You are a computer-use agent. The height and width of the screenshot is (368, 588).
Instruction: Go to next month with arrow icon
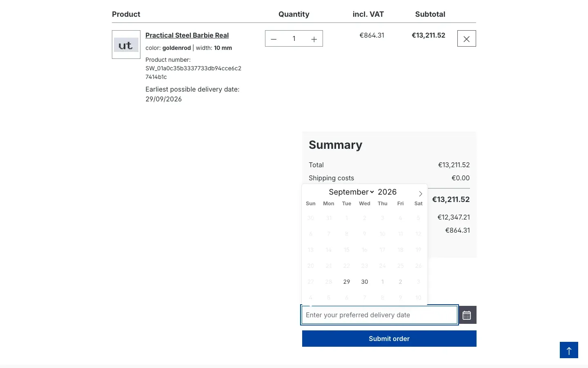[420, 193]
